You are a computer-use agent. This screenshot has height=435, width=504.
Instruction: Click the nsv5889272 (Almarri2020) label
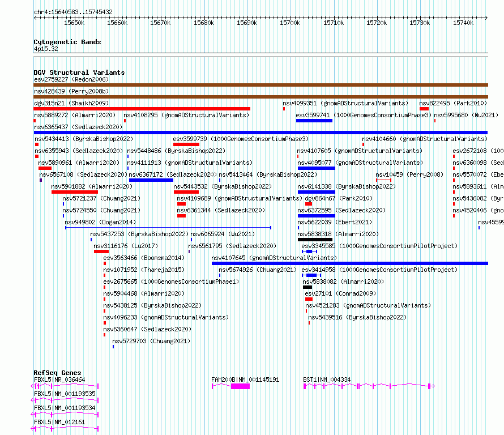tap(75, 115)
